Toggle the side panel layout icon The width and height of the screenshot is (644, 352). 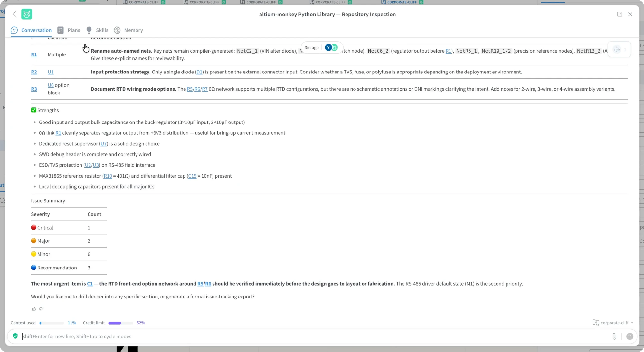point(620,14)
